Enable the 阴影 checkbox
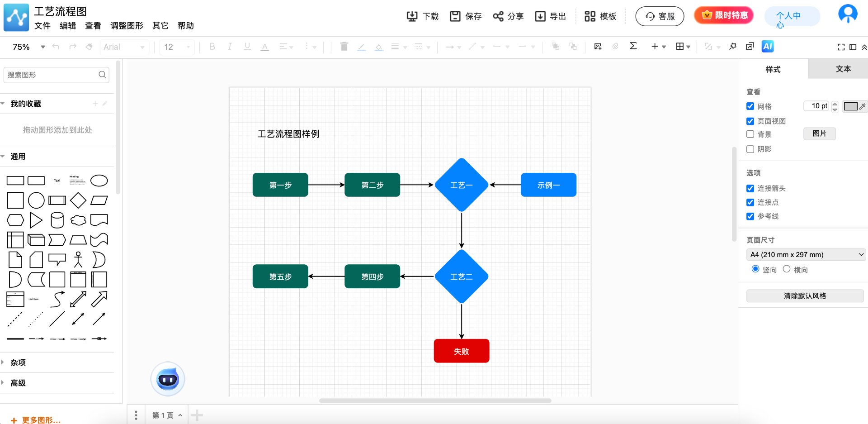Image resolution: width=868 pixels, height=424 pixels. [x=750, y=149]
